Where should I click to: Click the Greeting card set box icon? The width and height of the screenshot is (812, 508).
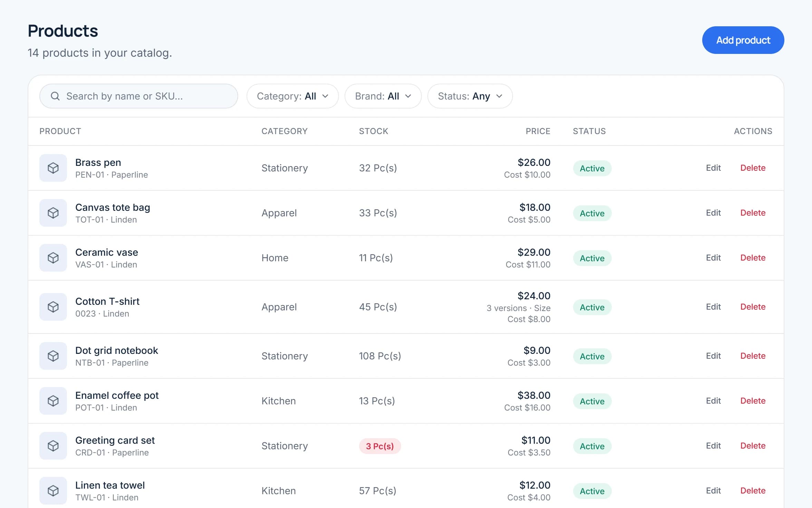pos(53,446)
